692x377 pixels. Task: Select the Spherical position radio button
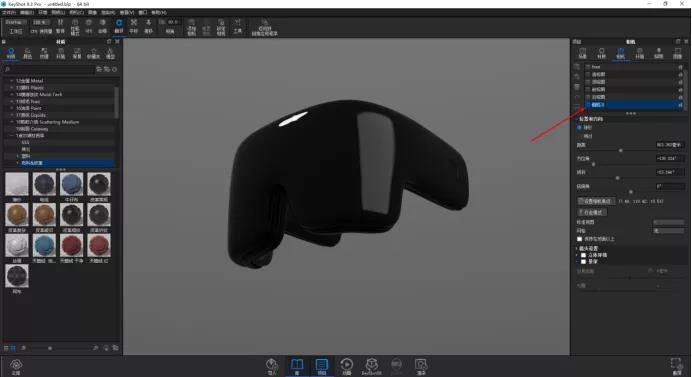[x=579, y=128]
